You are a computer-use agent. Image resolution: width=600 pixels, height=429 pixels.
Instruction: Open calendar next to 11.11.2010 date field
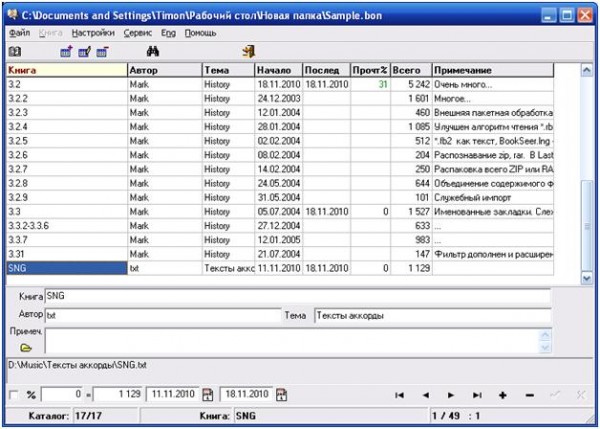pyautogui.click(x=208, y=395)
